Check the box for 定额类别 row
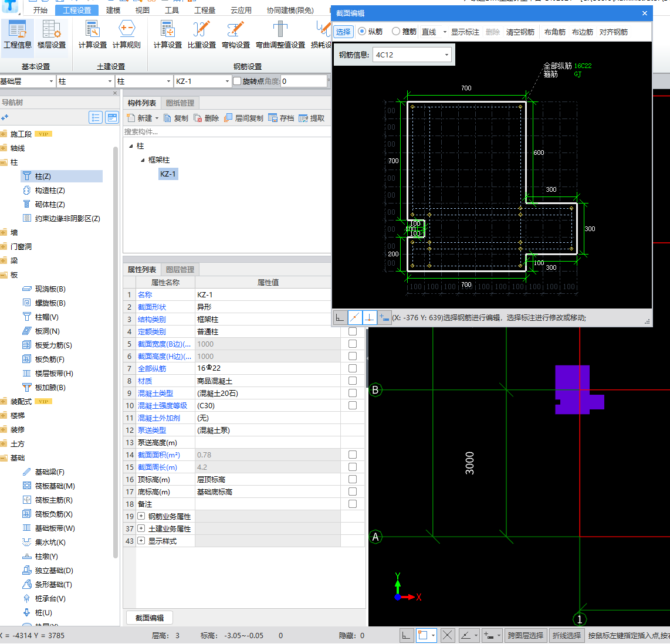 tap(353, 331)
